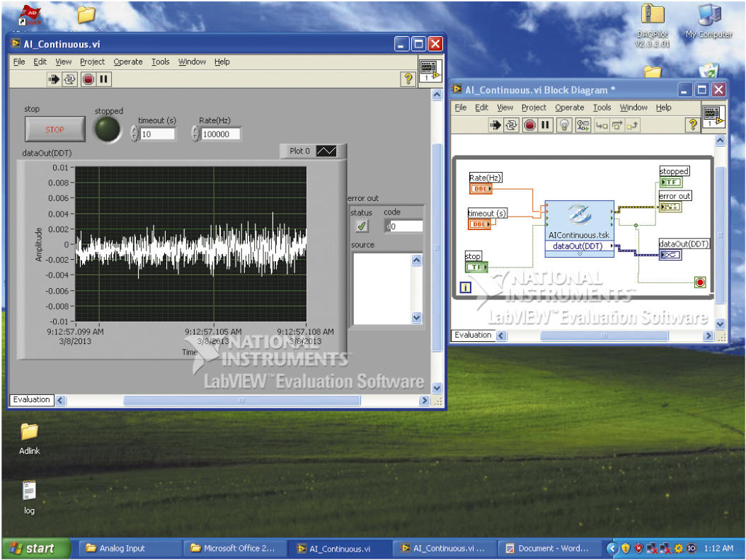Click Run Continuously in the Block Diagram toolbar
The height and width of the screenshot is (560, 746).
pyautogui.click(x=512, y=125)
